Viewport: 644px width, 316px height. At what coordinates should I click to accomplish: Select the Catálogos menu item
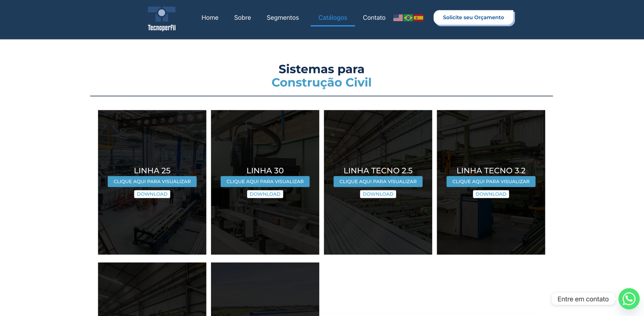[332, 18]
